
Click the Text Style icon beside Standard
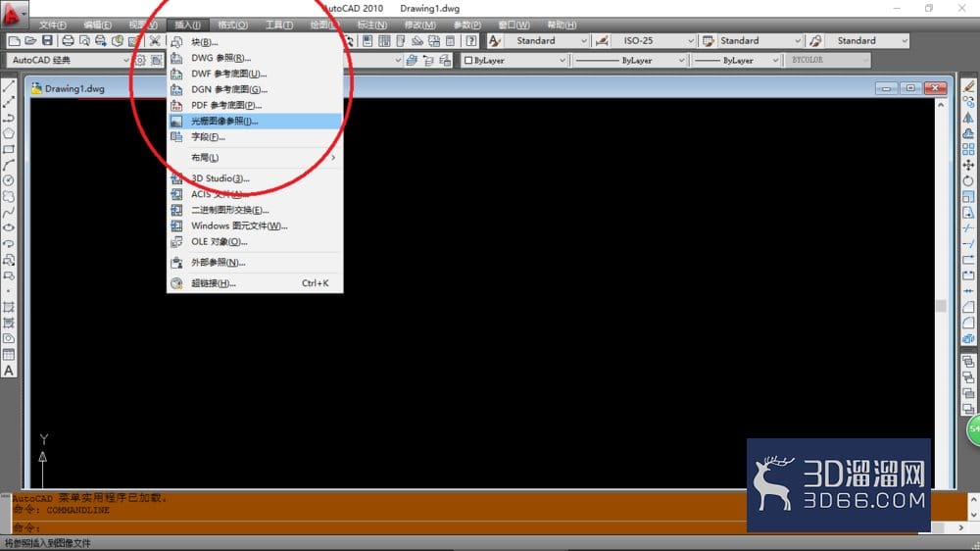click(494, 41)
